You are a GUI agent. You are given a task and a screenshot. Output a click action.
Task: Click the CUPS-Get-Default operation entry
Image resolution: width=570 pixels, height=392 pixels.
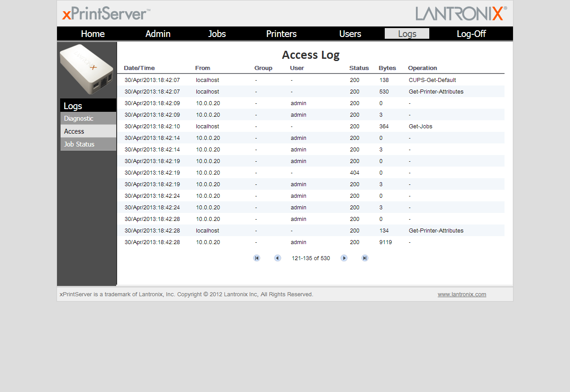point(432,80)
